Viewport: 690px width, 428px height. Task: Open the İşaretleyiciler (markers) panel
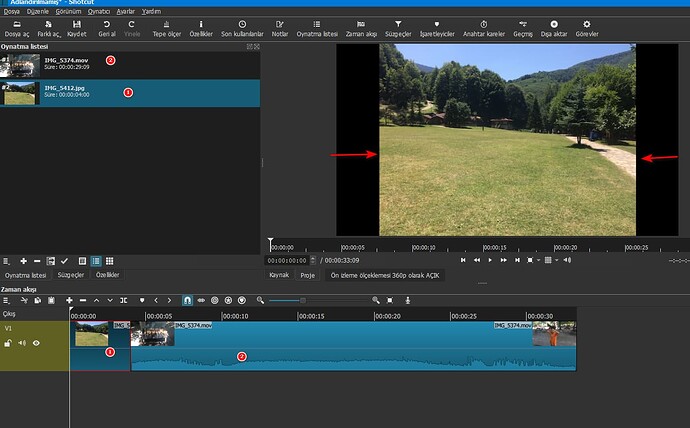[x=437, y=29]
